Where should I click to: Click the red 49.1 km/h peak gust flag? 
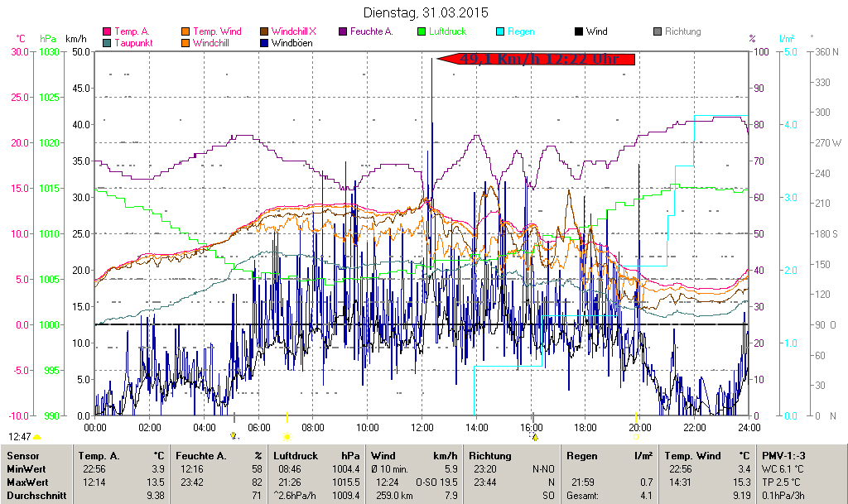[536, 59]
